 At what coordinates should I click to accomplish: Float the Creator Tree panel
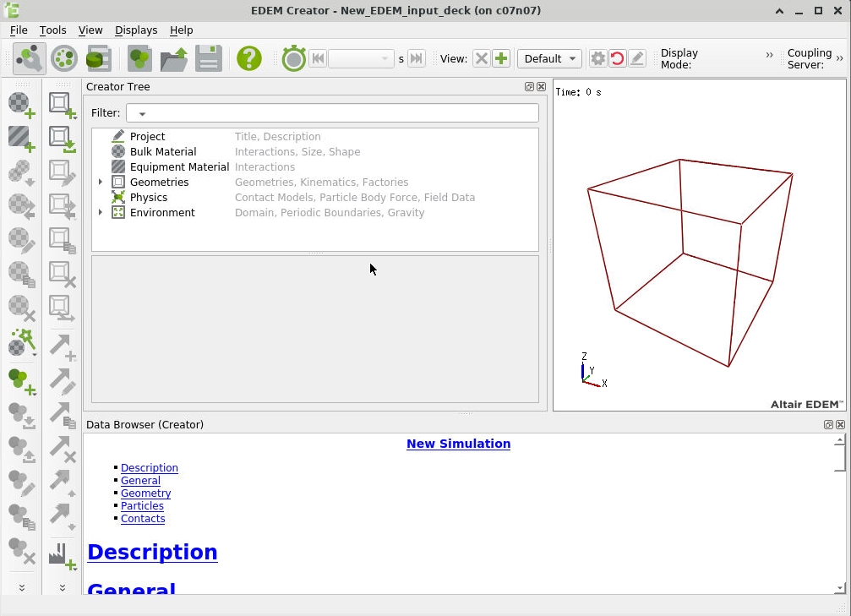[x=529, y=86]
